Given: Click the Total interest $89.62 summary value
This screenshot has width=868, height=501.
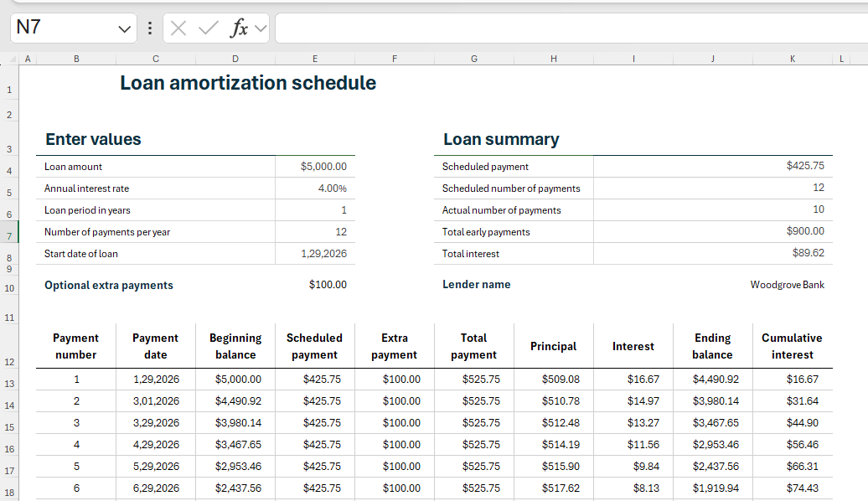Looking at the screenshot, I should coord(808,254).
